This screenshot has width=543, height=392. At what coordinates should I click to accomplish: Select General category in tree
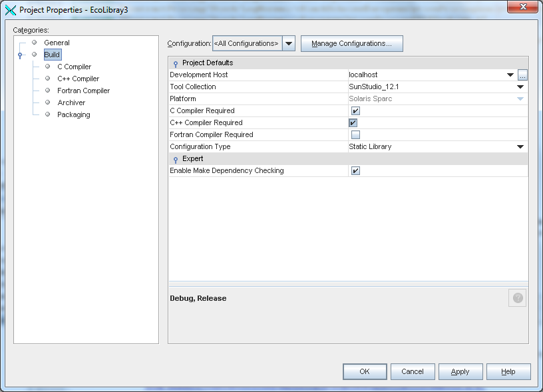pos(57,43)
